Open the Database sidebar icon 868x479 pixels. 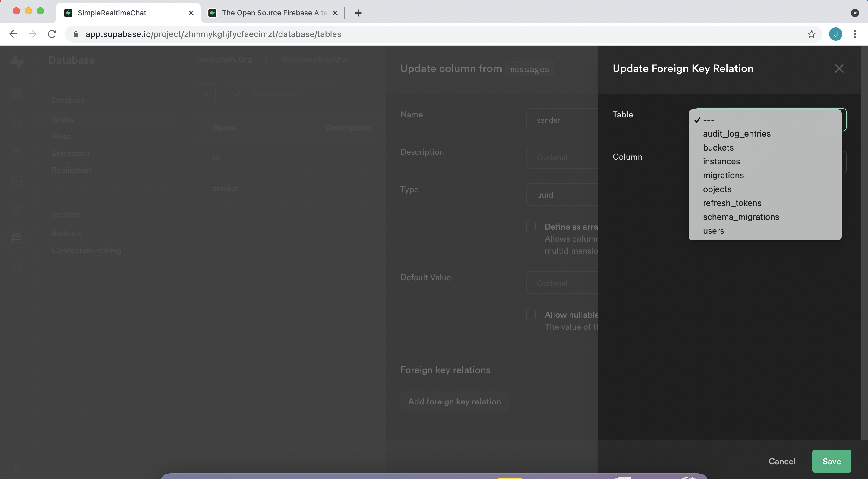pyautogui.click(x=17, y=239)
